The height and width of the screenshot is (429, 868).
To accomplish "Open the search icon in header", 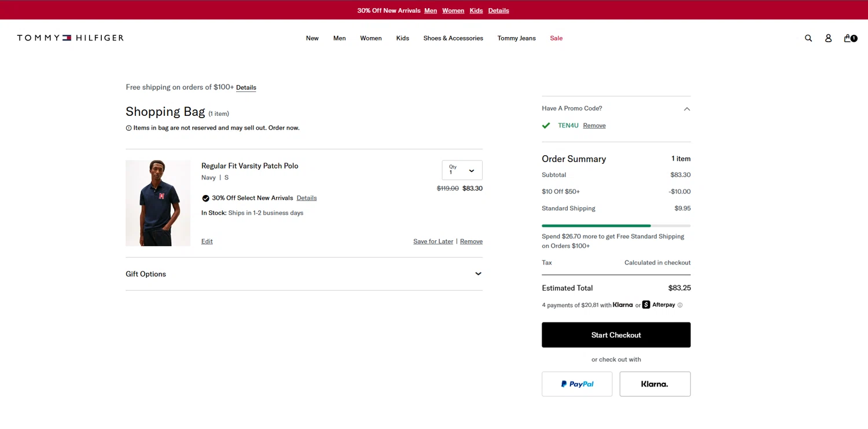I will (x=808, y=38).
